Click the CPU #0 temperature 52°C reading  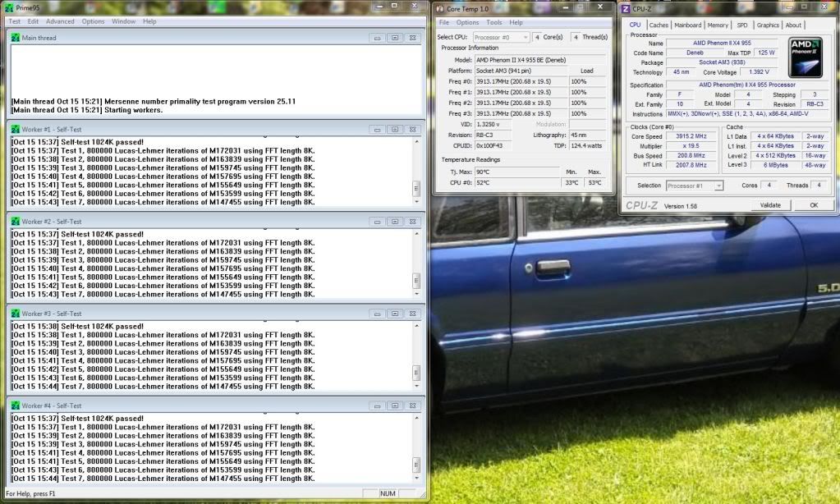coord(517,183)
